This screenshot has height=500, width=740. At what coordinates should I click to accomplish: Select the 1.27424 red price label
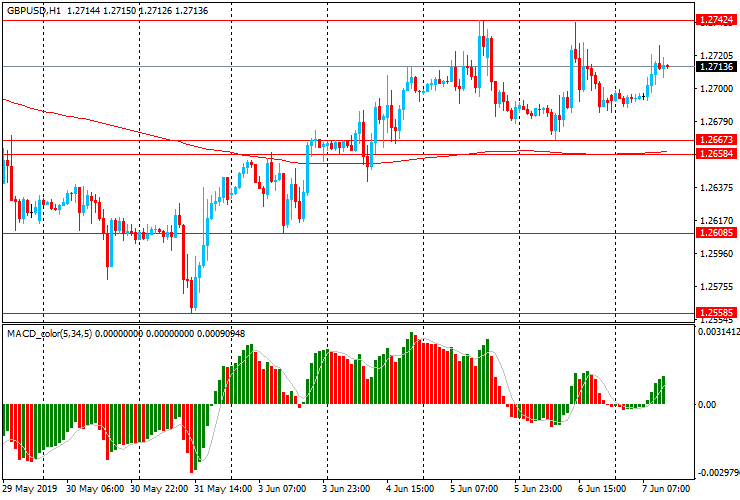tap(716, 20)
